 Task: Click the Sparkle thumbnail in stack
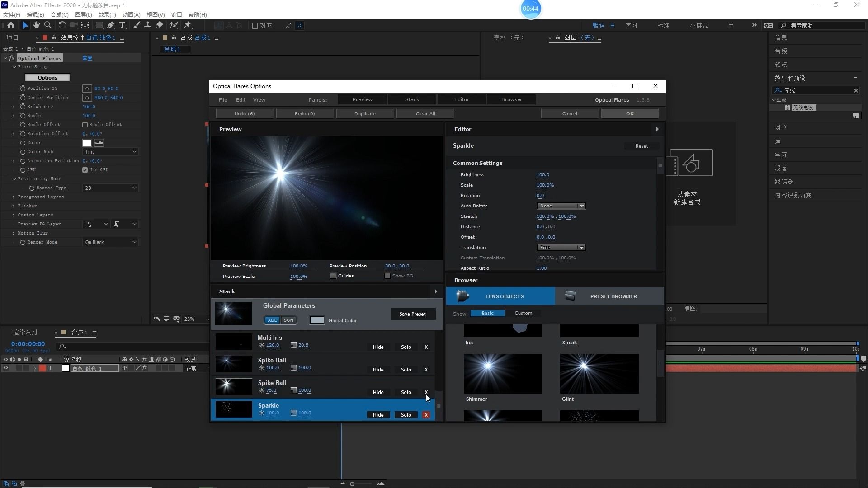click(x=234, y=409)
